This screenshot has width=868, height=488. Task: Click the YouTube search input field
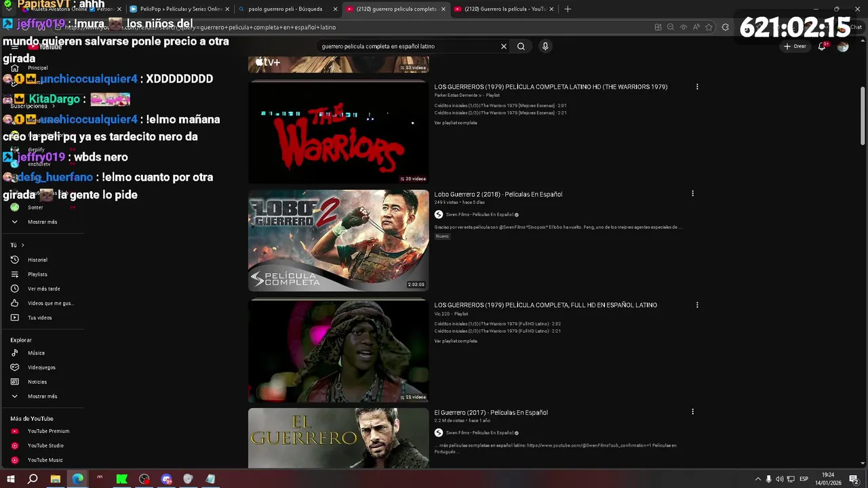(x=409, y=46)
